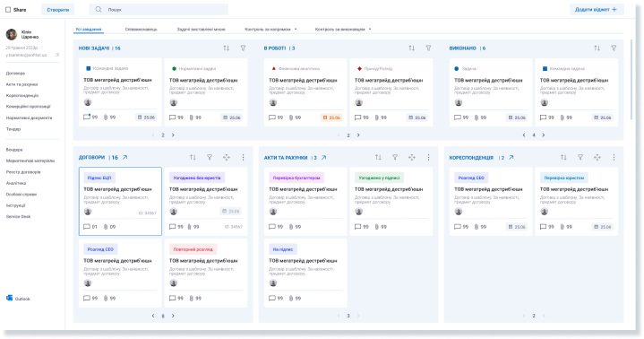Open КОРЕСПОНДЕНЦІЯ widget via the arrow icon
The height and width of the screenshot is (339, 644).
[x=511, y=157]
